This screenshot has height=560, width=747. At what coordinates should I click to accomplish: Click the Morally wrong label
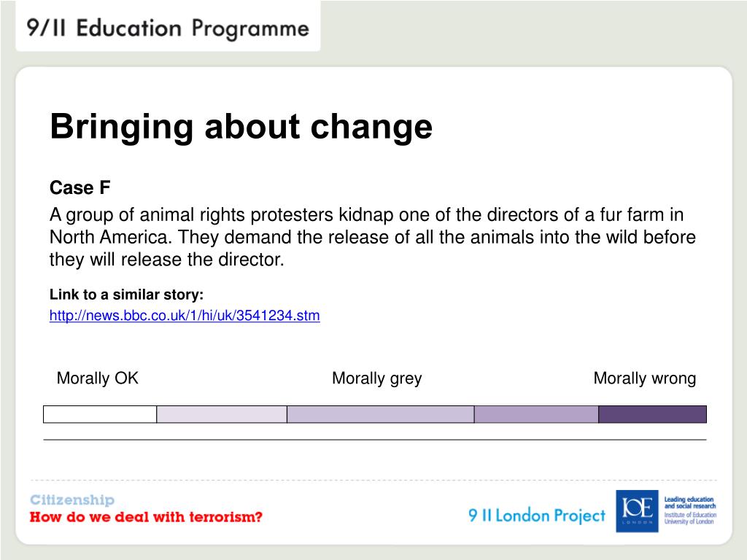(x=645, y=378)
